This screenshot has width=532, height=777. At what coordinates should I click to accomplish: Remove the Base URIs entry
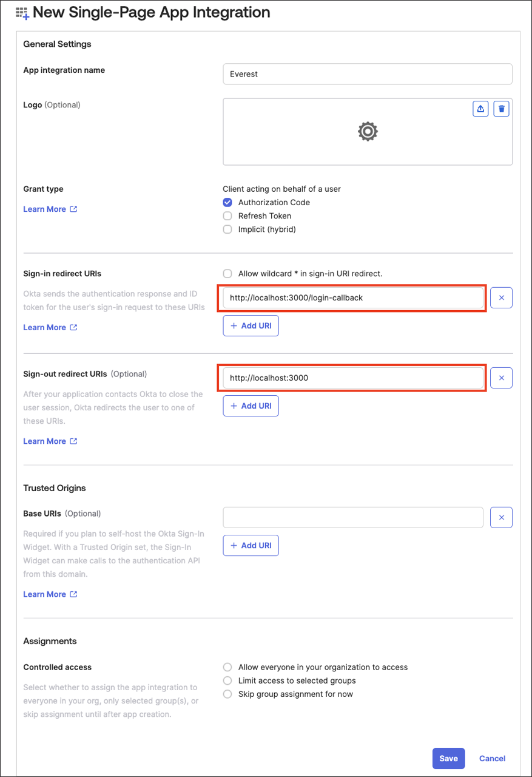coord(501,518)
